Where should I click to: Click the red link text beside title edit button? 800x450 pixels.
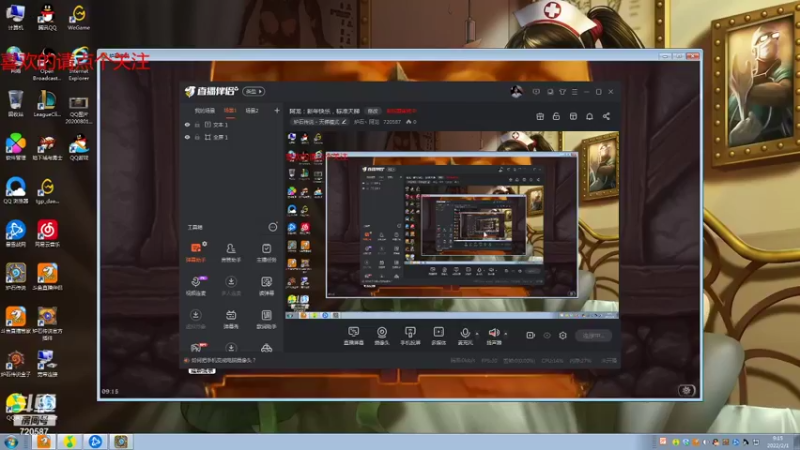click(401, 111)
